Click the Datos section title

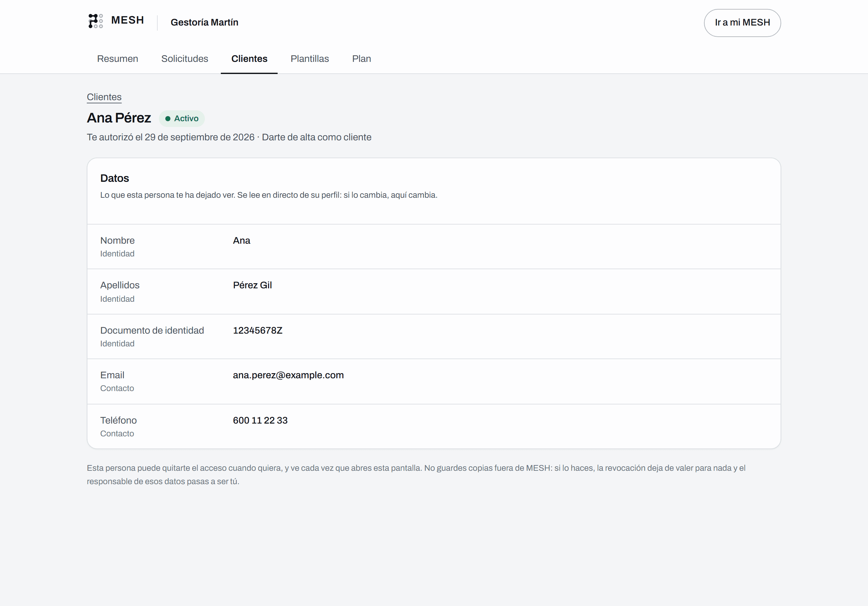click(115, 178)
